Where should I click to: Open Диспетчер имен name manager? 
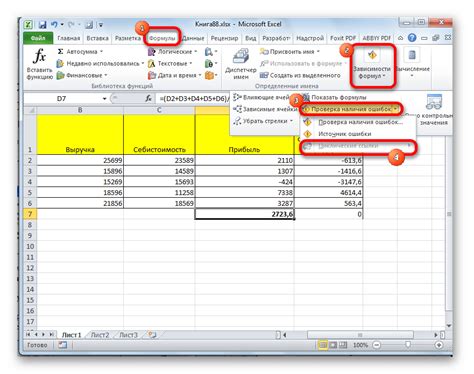(241, 64)
